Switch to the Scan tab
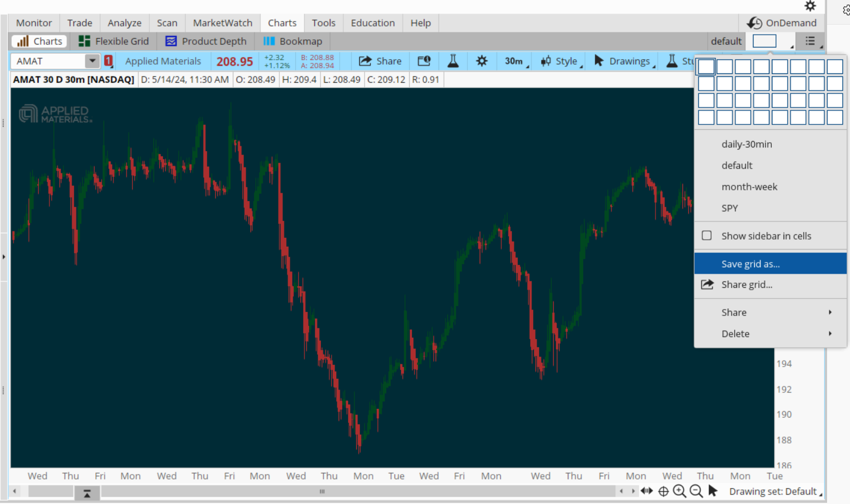 tap(167, 23)
